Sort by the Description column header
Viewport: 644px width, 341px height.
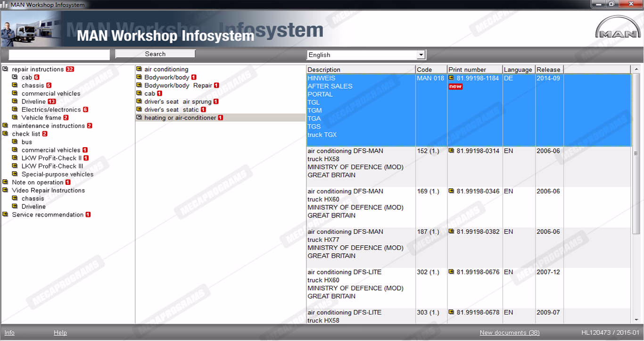tap(361, 69)
